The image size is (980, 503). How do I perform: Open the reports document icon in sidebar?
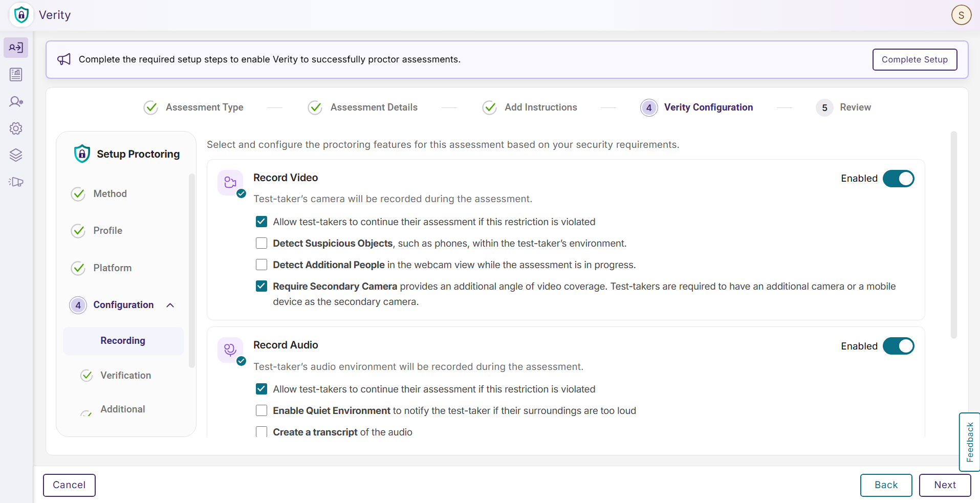coord(16,75)
